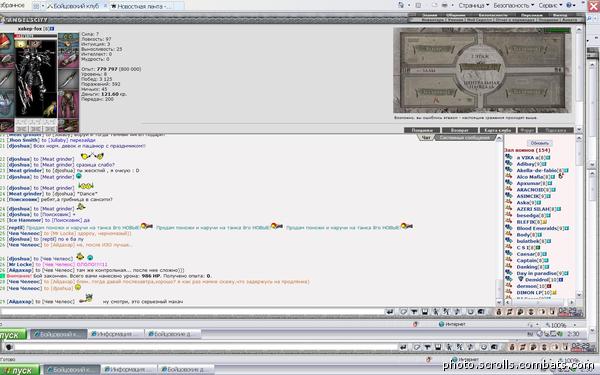Click the system tray clock showing 2:30

click(573, 334)
